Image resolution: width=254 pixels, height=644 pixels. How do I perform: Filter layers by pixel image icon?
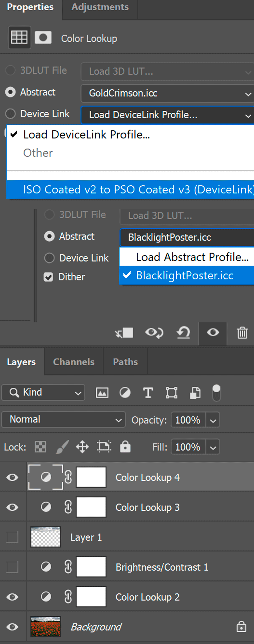pos(102,393)
